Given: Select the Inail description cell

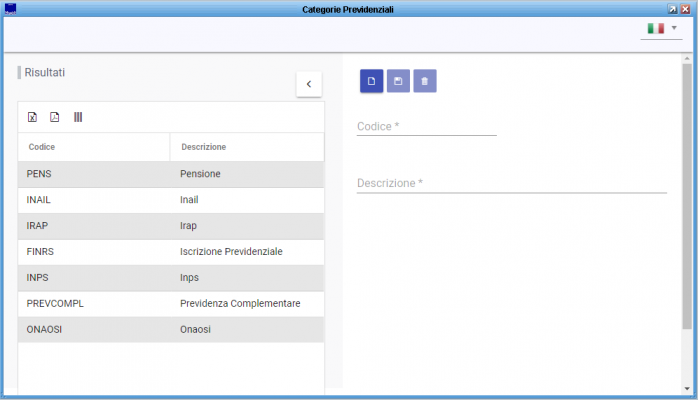Looking at the screenshot, I should coord(247,200).
